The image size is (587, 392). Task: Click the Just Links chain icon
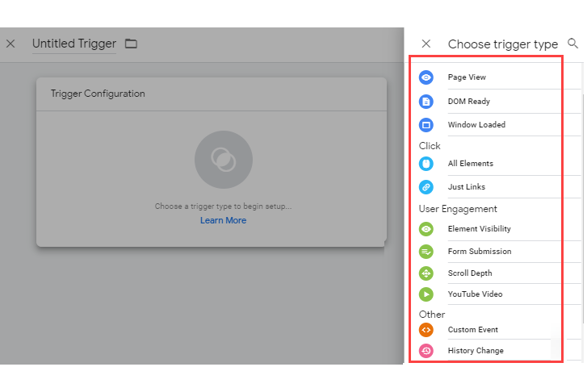(426, 187)
